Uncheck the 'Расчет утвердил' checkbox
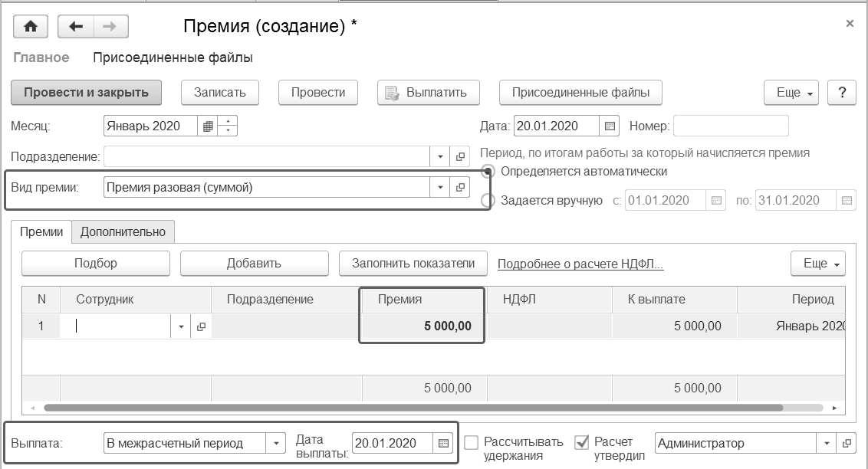 [x=582, y=443]
